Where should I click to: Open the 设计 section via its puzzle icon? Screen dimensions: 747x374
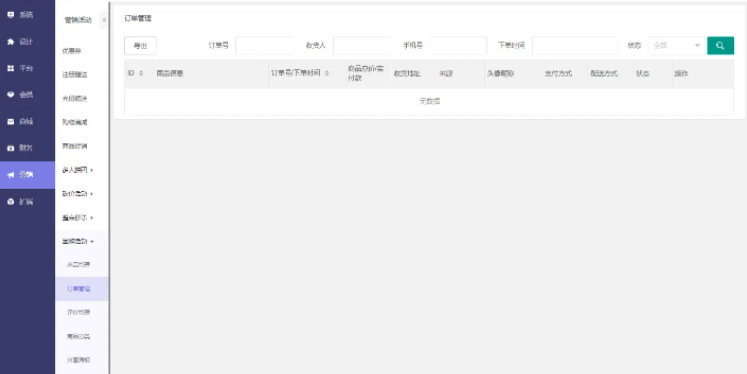coord(11,41)
